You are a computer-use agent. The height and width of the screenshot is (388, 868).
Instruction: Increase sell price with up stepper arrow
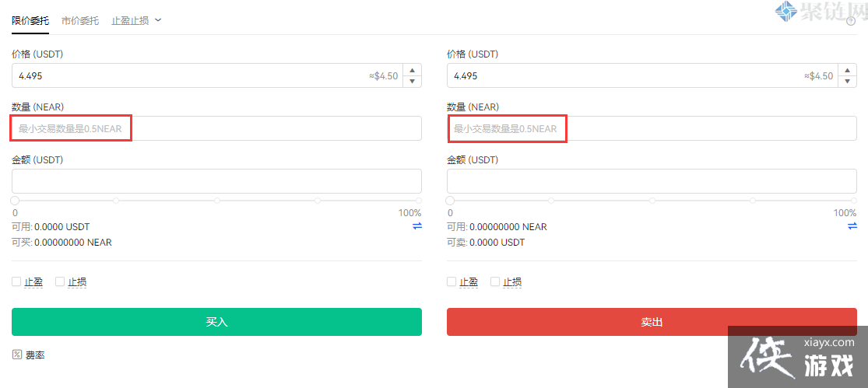click(x=847, y=71)
